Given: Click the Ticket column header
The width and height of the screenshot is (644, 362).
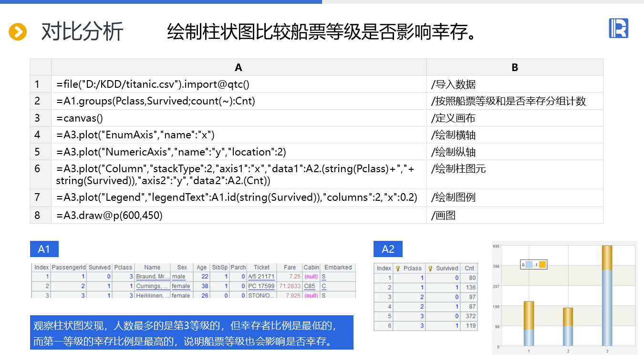Looking at the screenshot, I should [x=261, y=268].
